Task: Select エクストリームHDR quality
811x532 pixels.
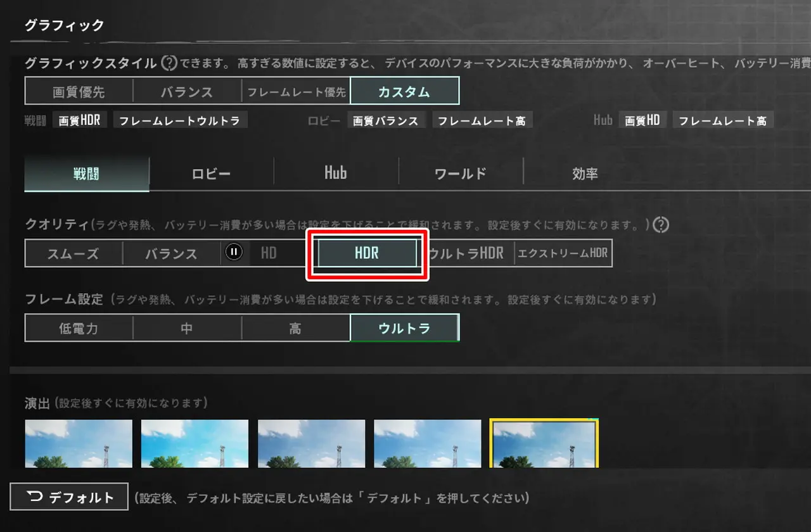Action: (x=563, y=254)
